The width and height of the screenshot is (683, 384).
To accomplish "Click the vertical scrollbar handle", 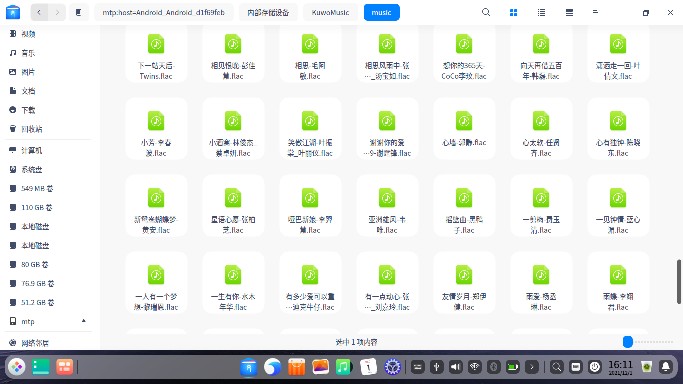I will click(679, 281).
